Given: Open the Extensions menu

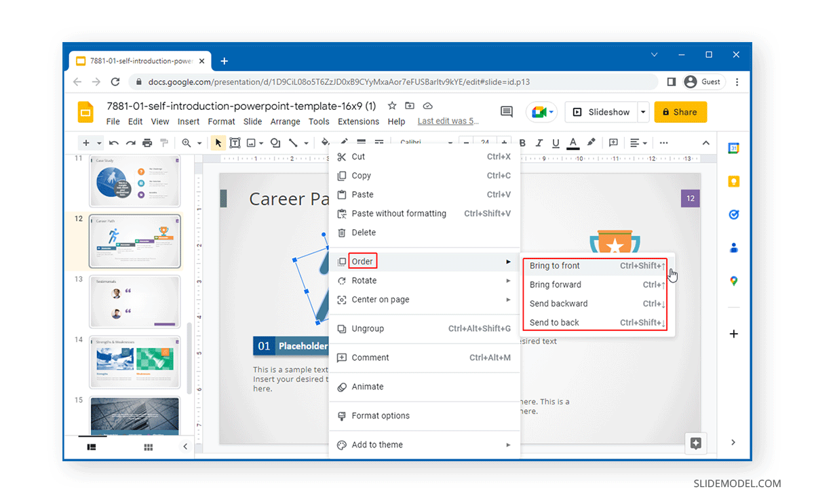Looking at the screenshot, I should pos(358,121).
